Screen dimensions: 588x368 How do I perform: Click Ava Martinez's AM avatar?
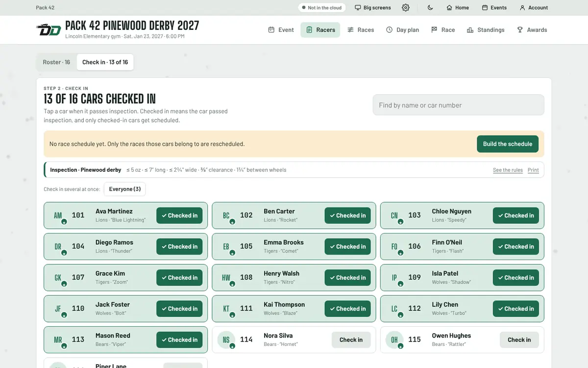(x=58, y=215)
